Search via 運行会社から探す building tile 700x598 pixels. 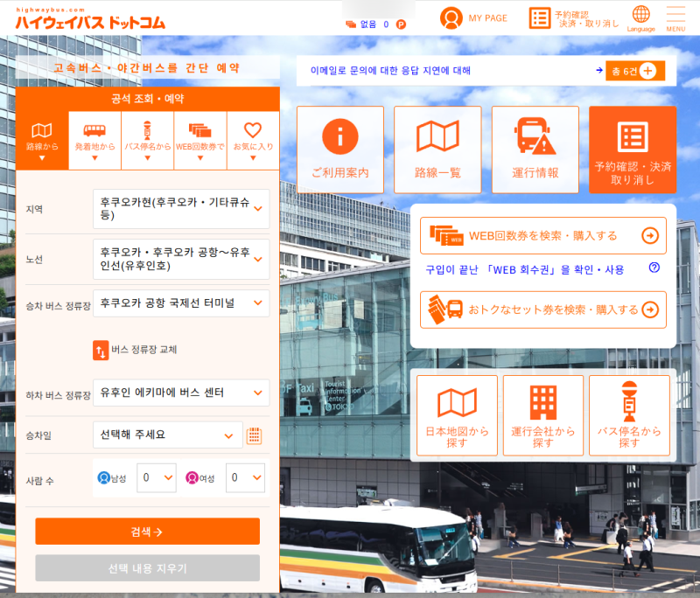click(x=543, y=415)
